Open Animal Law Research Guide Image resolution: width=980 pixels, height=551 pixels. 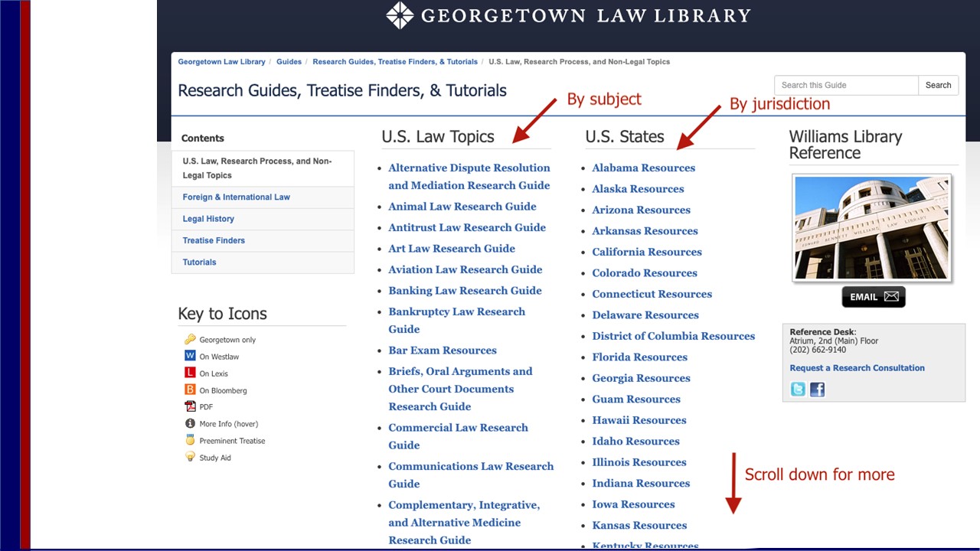coord(462,207)
